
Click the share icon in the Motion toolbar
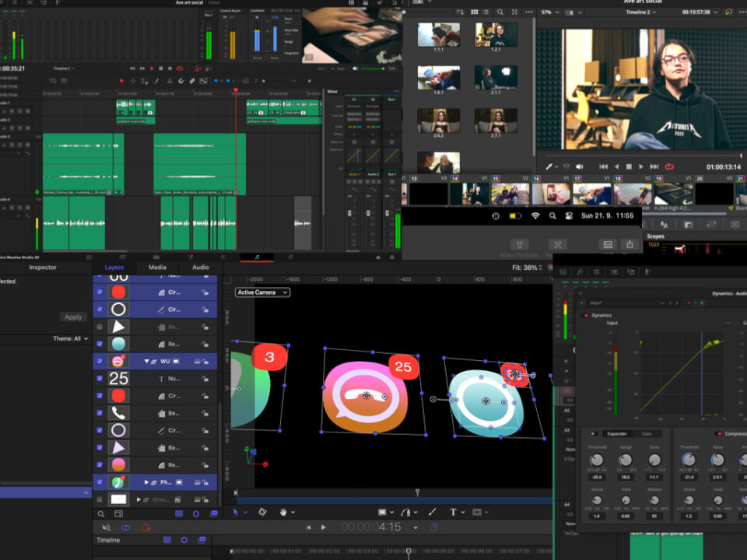tap(630, 244)
